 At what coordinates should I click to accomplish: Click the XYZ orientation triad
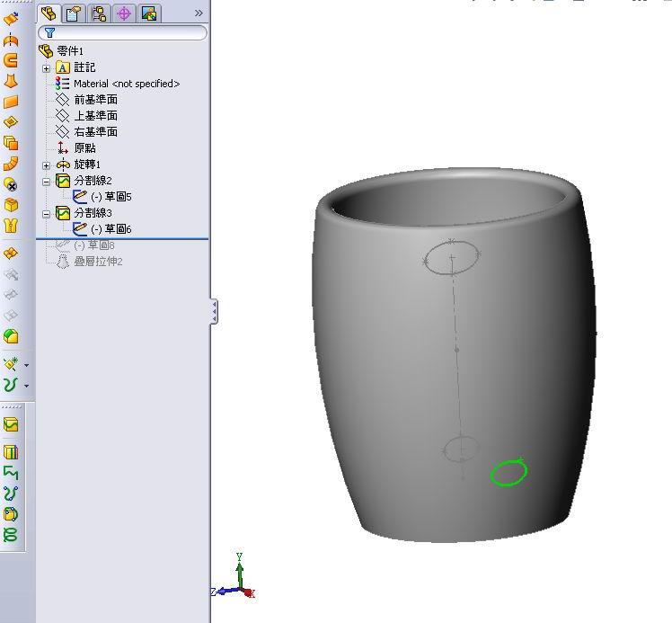point(234,576)
